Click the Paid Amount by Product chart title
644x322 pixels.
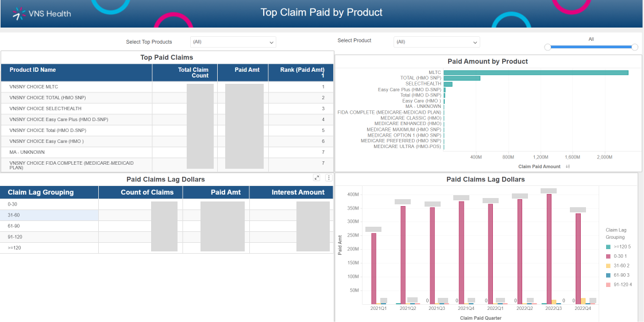pyautogui.click(x=488, y=61)
